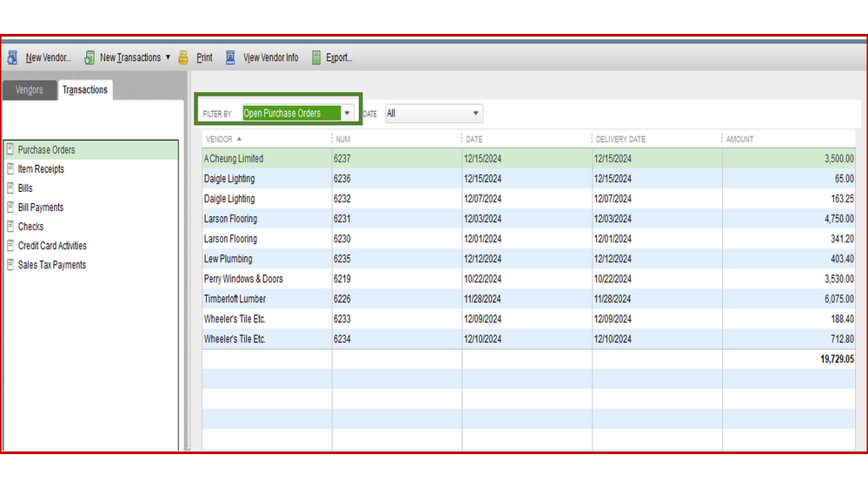Click the Bill Payments document icon

coord(10,208)
